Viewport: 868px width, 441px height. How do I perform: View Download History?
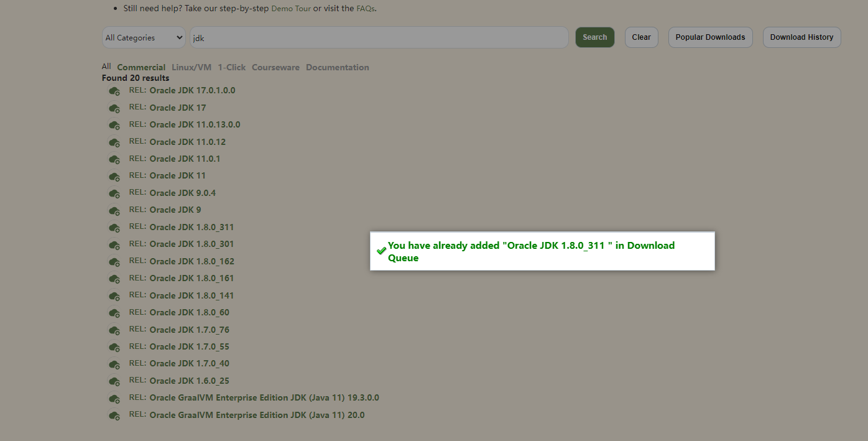pos(801,37)
